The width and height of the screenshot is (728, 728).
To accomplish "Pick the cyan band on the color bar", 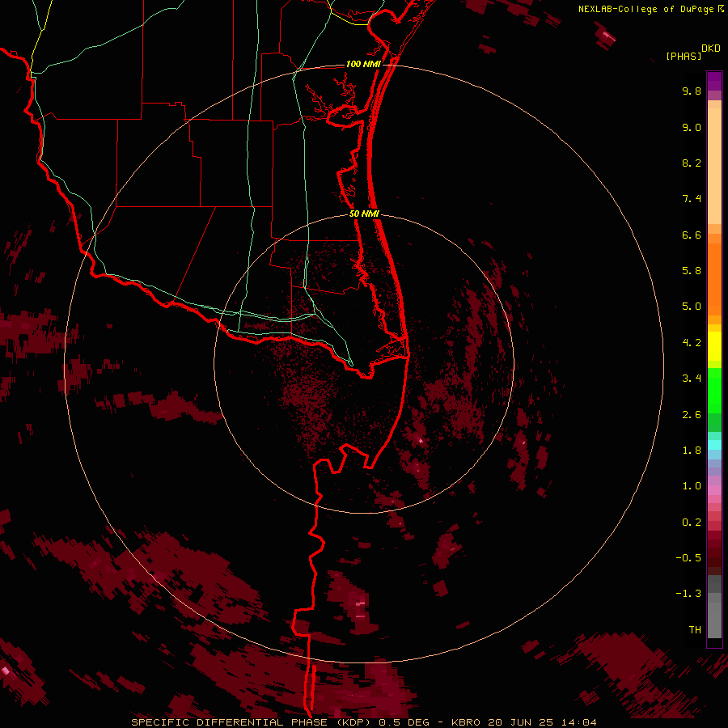I will [714, 445].
